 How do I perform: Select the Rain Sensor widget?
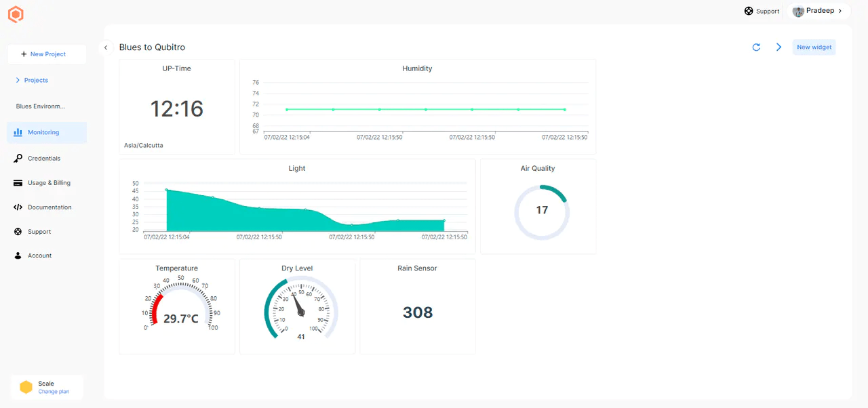click(417, 306)
